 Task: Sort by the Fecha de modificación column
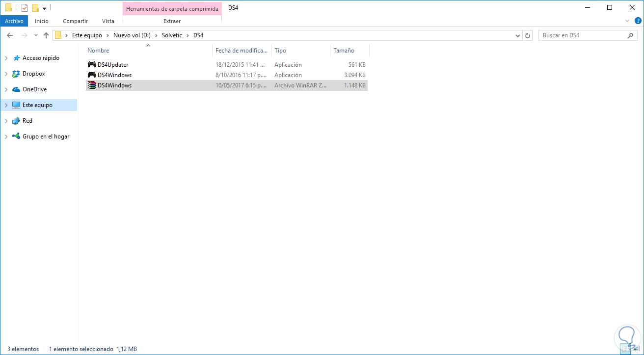(242, 51)
